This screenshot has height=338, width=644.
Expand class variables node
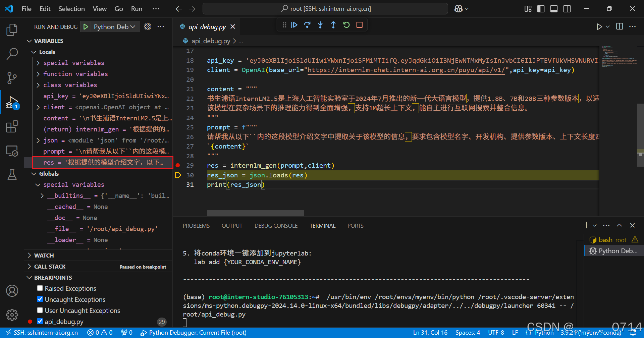(38, 85)
